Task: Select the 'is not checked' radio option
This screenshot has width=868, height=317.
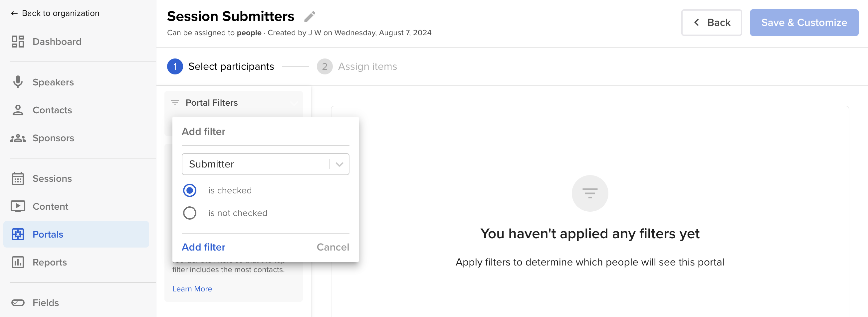Action: (x=189, y=213)
